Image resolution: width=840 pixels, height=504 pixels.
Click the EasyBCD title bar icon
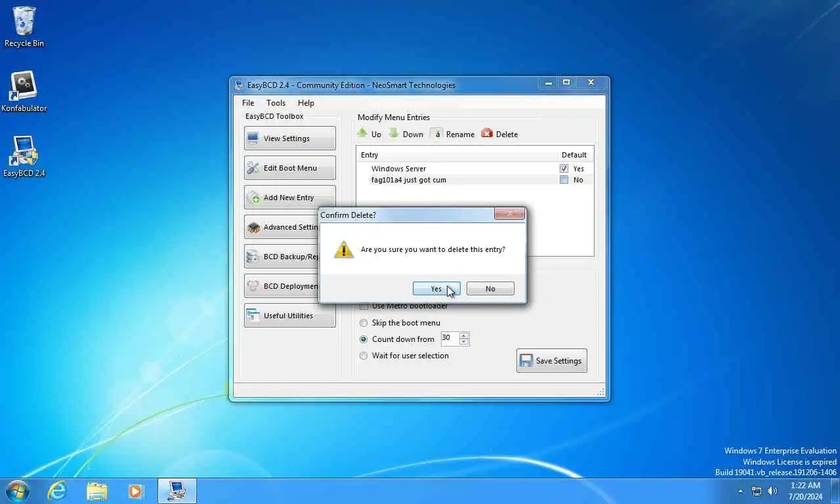[x=239, y=85]
